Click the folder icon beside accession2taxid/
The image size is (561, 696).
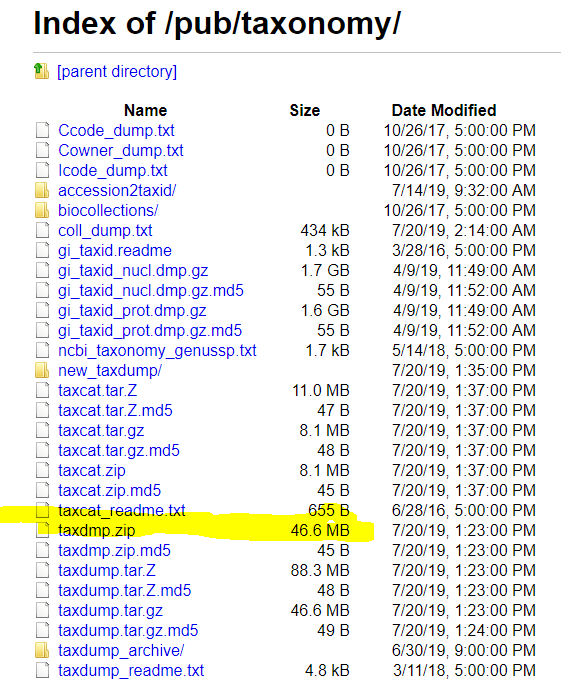[42, 190]
